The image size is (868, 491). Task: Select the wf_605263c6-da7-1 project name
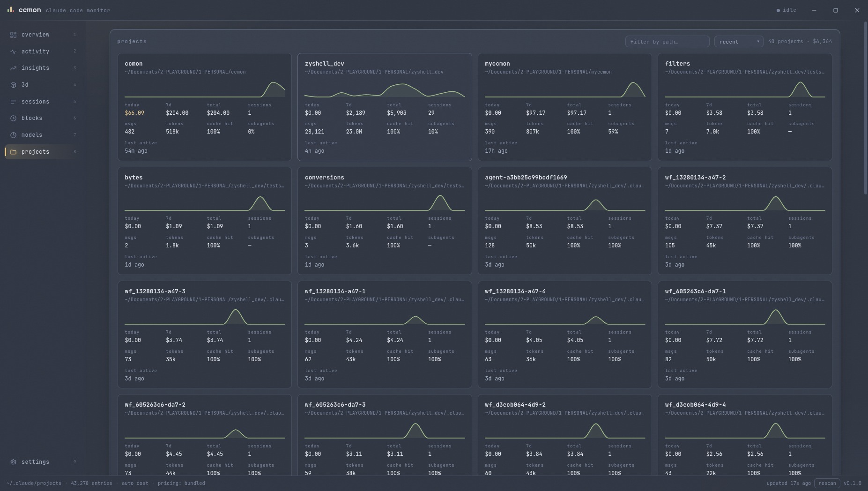pos(695,291)
